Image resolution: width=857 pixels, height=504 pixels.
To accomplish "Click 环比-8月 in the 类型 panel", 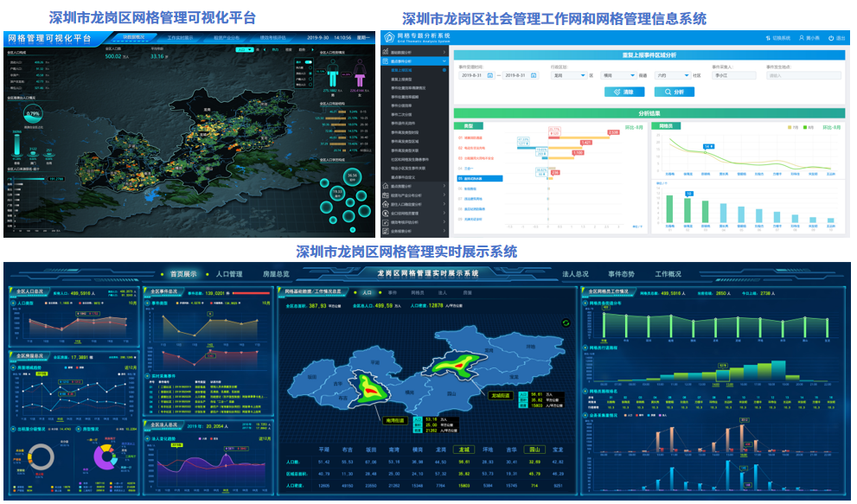I will click(x=634, y=127).
